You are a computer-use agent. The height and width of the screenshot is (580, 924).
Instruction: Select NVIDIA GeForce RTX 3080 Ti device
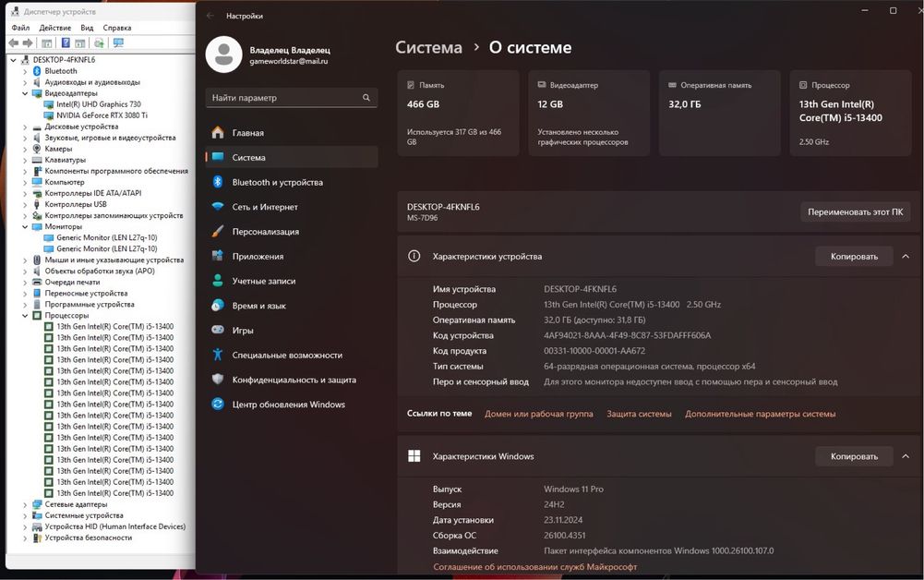point(102,115)
